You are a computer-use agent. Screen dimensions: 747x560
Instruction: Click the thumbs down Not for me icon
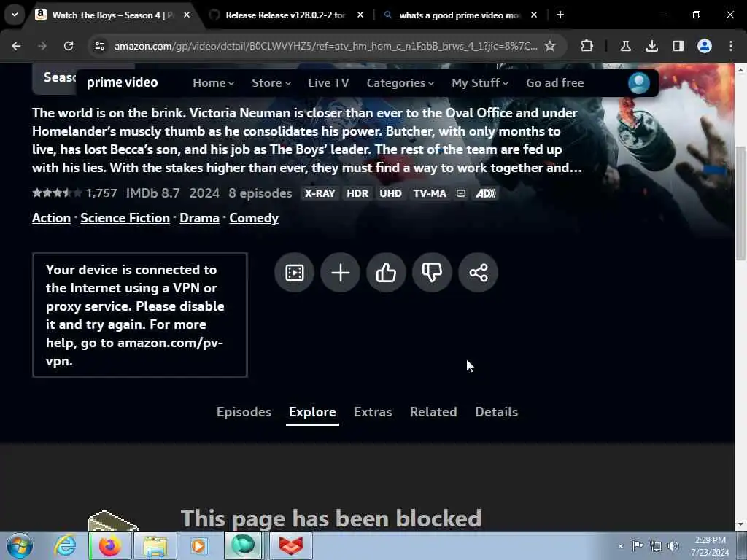(x=432, y=273)
